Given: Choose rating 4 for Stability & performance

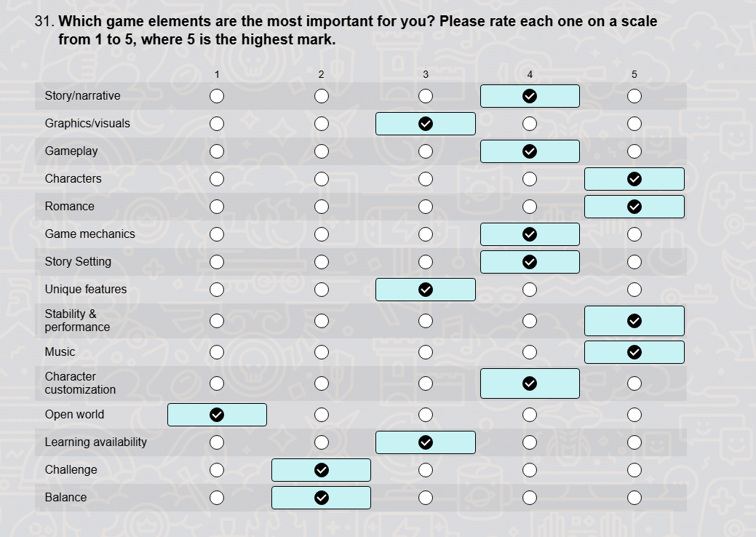Looking at the screenshot, I should pos(530,321).
